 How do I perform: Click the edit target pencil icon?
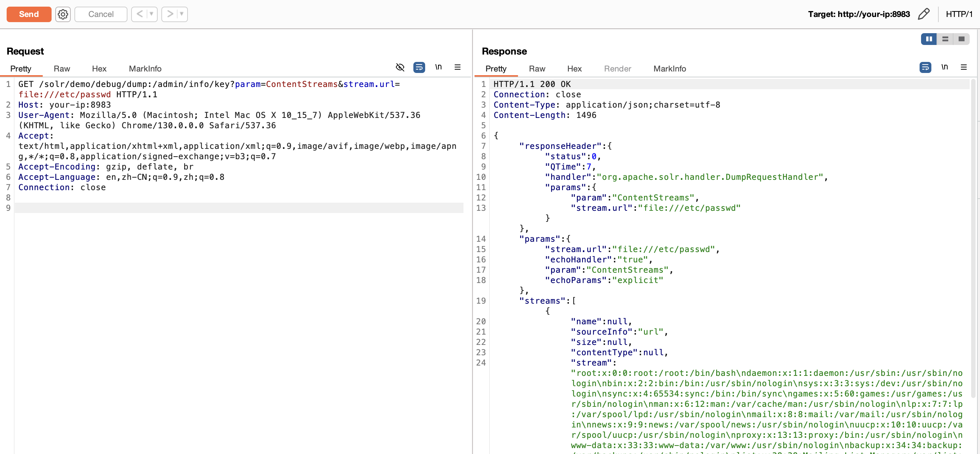point(924,14)
